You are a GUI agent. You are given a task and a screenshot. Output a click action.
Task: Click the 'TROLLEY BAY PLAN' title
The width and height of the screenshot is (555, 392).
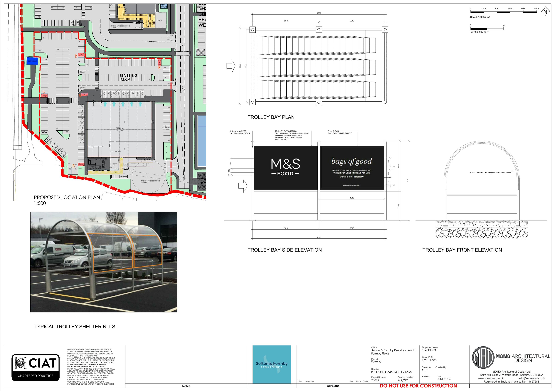tap(271, 117)
